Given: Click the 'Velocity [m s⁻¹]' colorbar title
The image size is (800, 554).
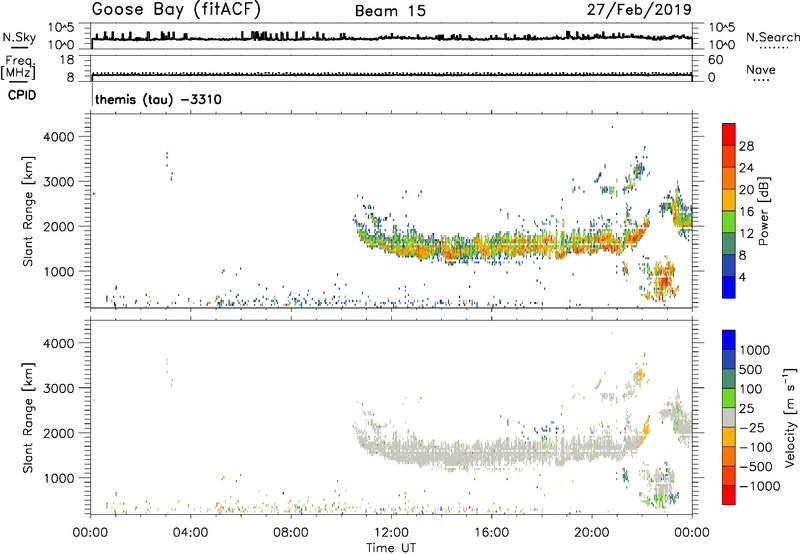Looking at the screenshot, I should click(790, 417).
